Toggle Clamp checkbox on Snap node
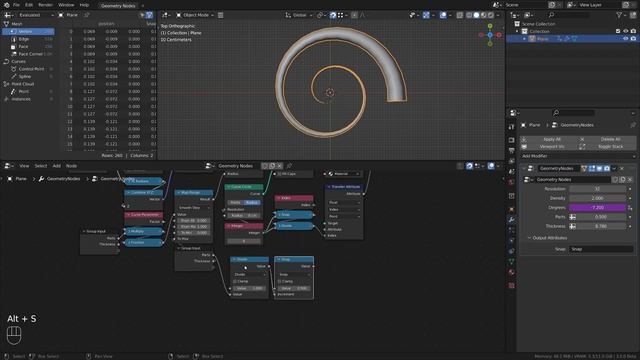Image resolution: width=640 pixels, height=360 pixels. coord(280,281)
